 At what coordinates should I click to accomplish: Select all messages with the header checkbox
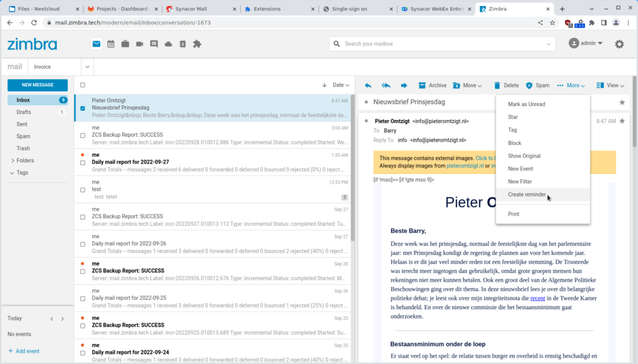point(82,85)
